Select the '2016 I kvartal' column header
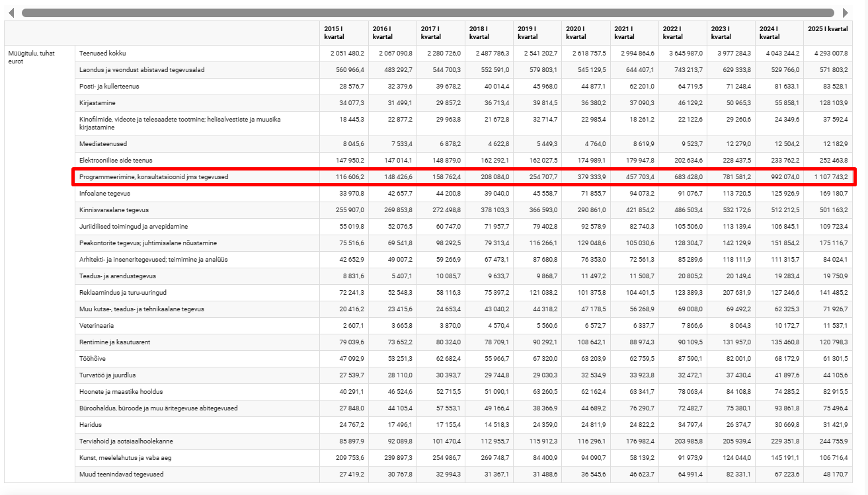This screenshot has height=495, width=868. (393, 33)
